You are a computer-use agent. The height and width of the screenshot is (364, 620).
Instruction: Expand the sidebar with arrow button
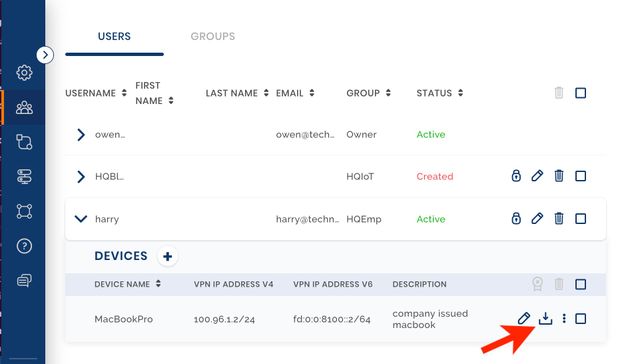tap(45, 55)
